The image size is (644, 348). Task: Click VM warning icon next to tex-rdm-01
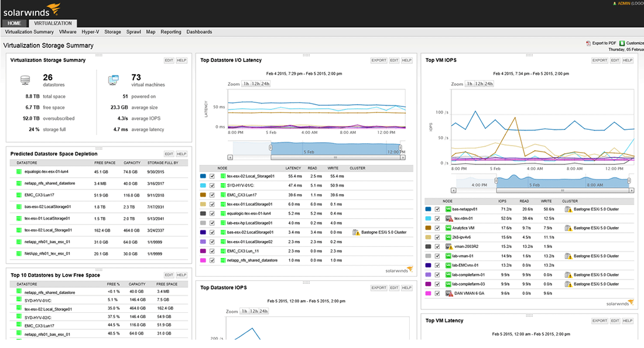point(449,219)
